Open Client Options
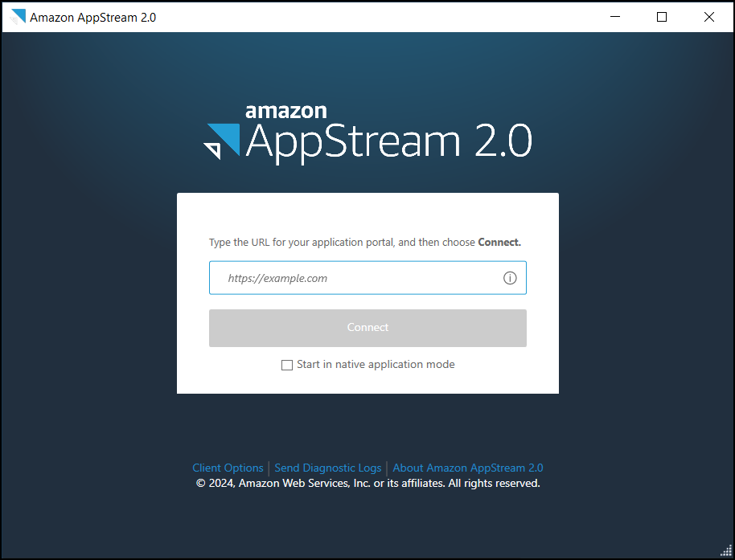The image size is (735, 560). pos(228,468)
